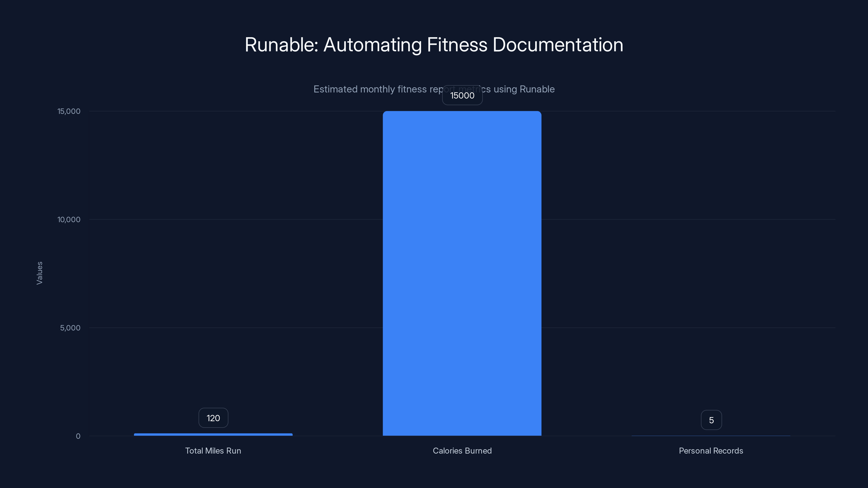This screenshot has width=868, height=488.
Task: Select the Personal Records bar
Action: pyautogui.click(x=711, y=435)
